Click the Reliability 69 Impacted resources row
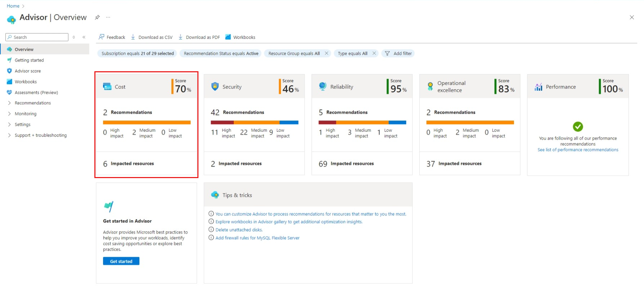644x290 pixels. [x=362, y=163]
